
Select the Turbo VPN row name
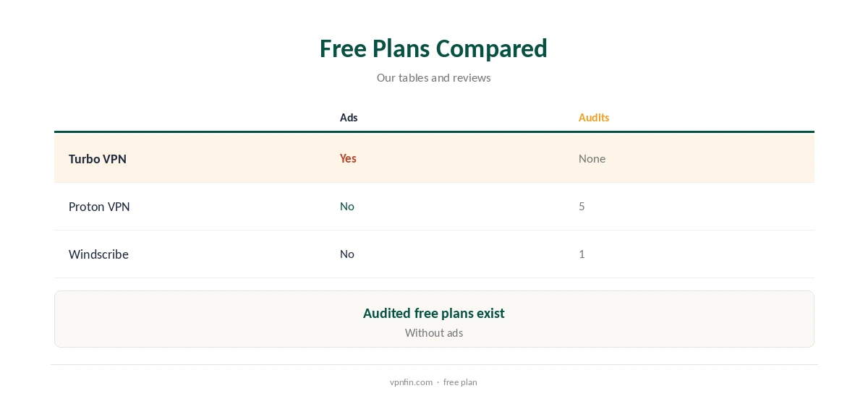98,159
